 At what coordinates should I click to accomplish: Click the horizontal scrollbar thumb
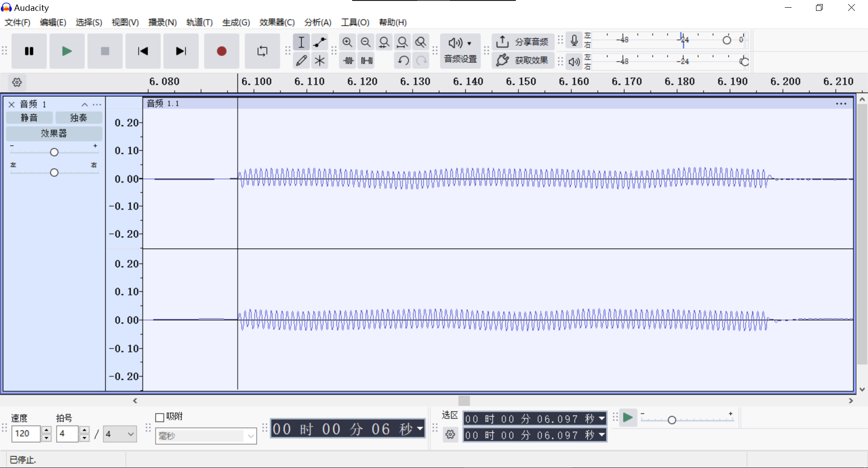(464, 401)
